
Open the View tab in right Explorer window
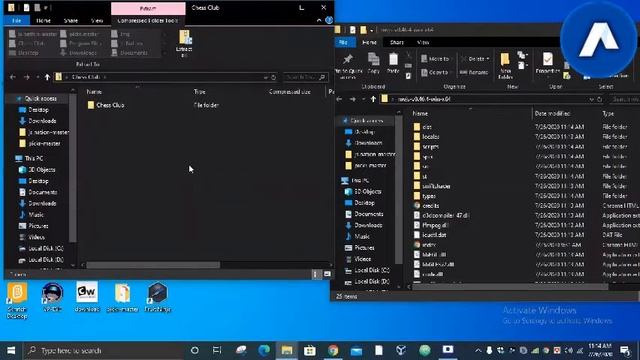423,42
